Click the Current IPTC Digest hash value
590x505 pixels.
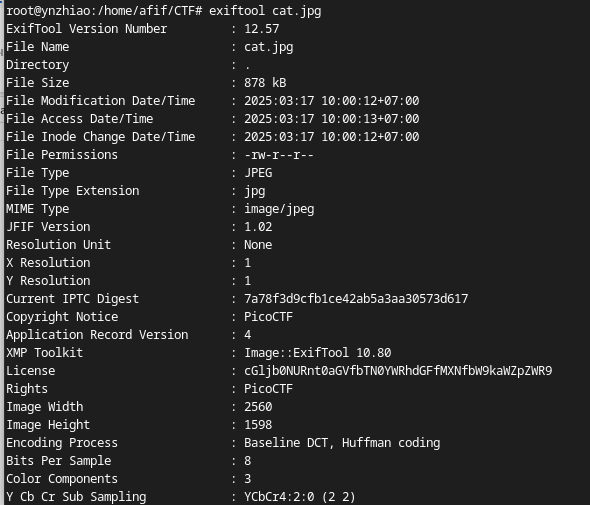tap(356, 299)
